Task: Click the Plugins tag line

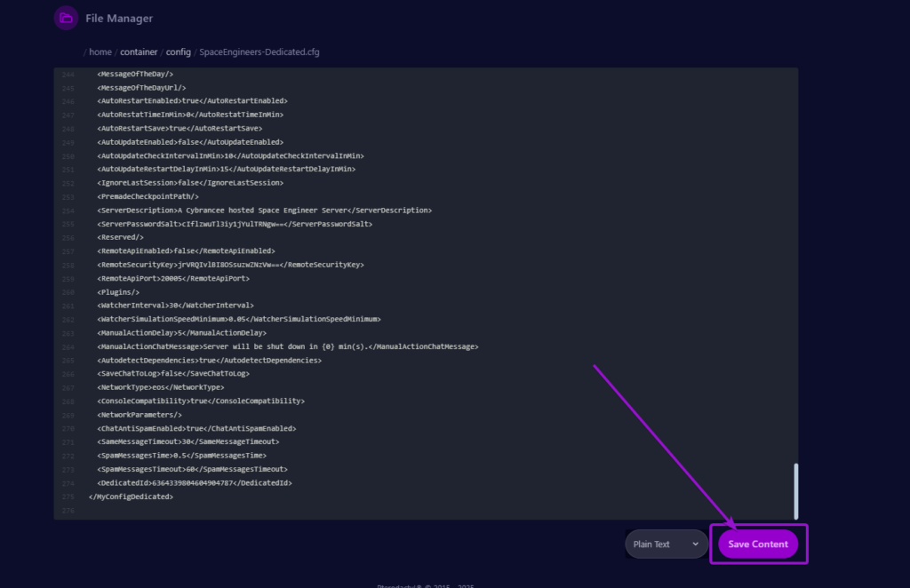Action: pyautogui.click(x=118, y=292)
